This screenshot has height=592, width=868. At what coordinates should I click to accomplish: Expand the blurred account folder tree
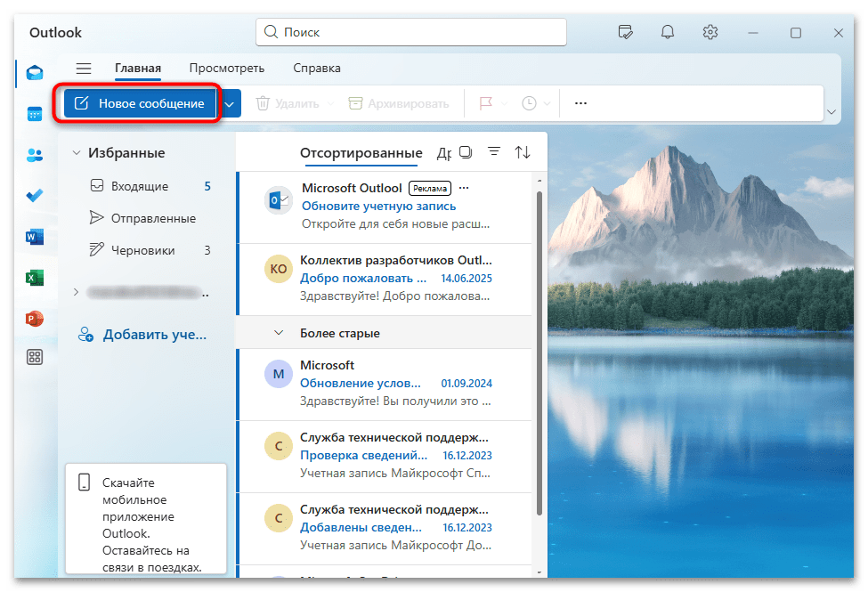77,292
